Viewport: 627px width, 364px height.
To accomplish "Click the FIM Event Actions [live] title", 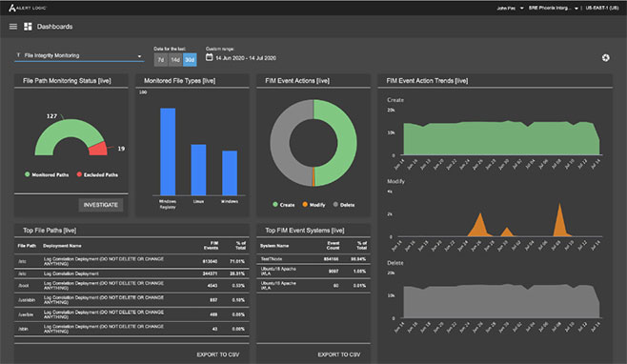I will 297,80.
